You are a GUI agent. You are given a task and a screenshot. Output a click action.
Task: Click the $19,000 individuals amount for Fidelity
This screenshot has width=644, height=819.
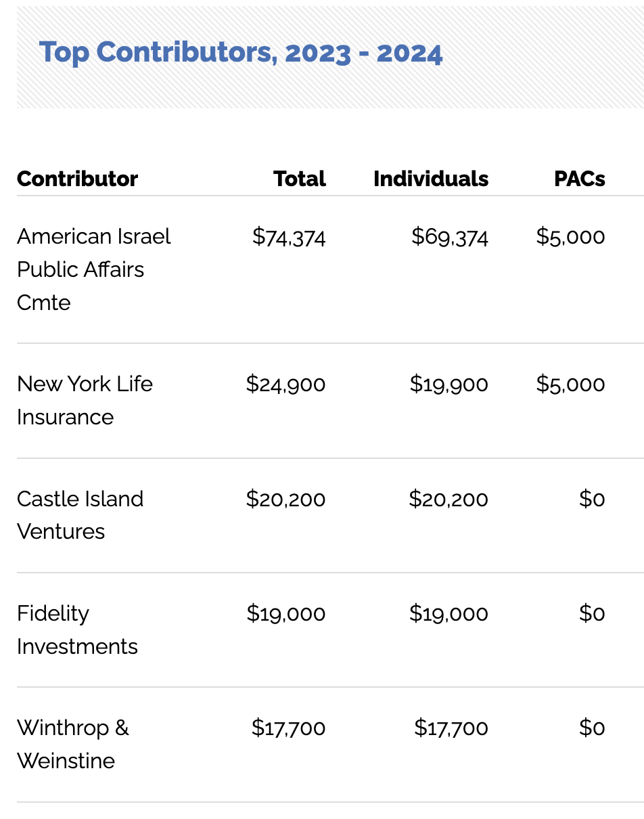click(x=448, y=613)
